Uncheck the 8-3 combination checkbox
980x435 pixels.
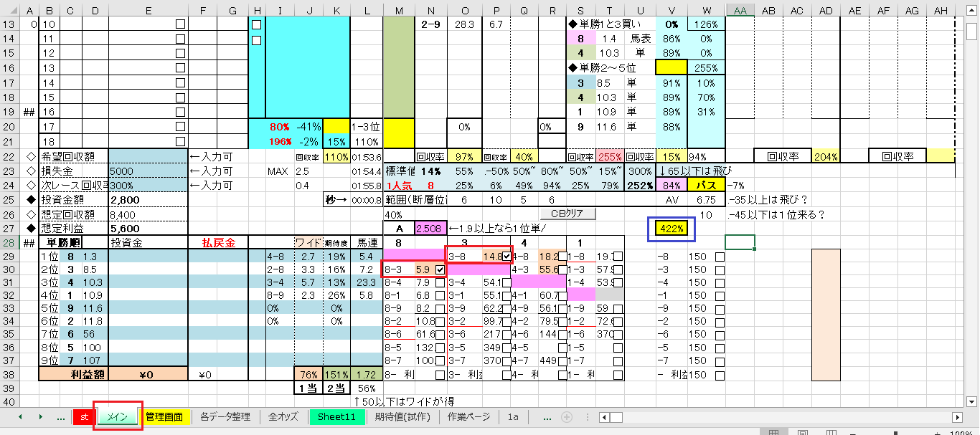tap(440, 269)
